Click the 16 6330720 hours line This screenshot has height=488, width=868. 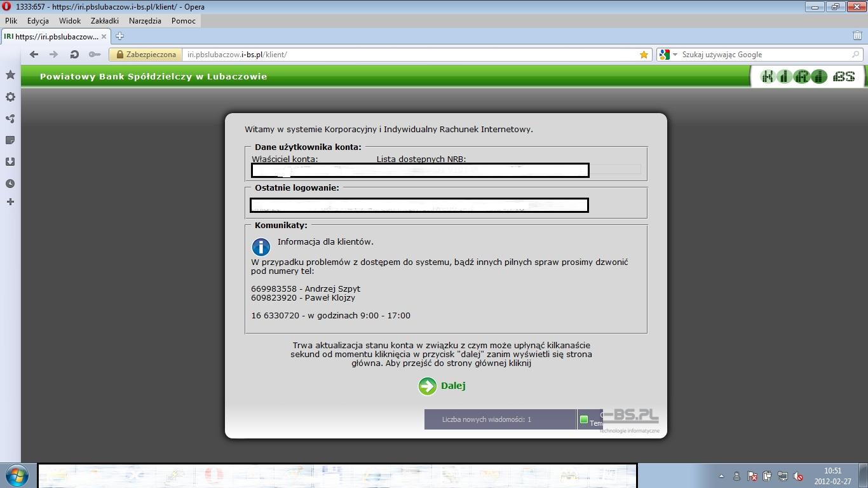coord(330,315)
